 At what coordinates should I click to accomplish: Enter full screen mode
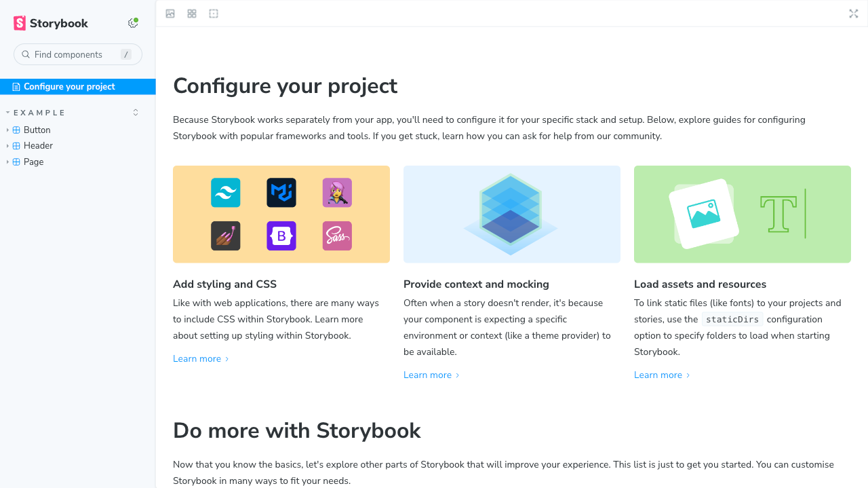pos(854,14)
